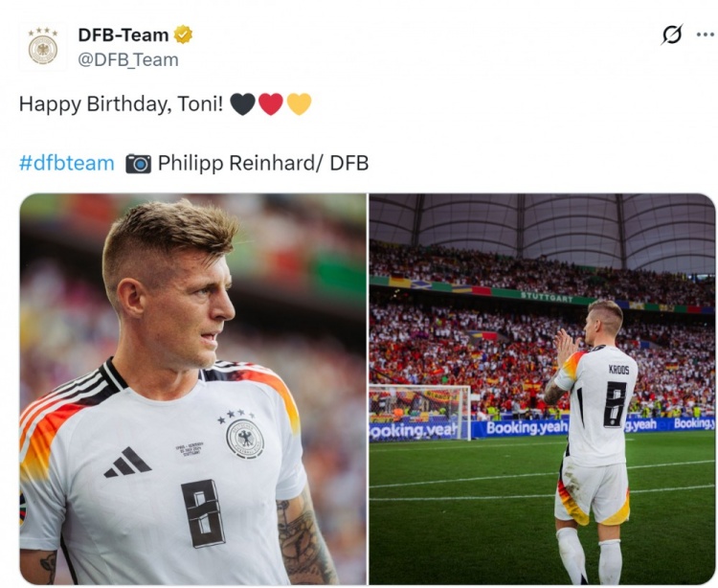
Task: Click the KROOS name on jersey back
Action: [x=618, y=370]
